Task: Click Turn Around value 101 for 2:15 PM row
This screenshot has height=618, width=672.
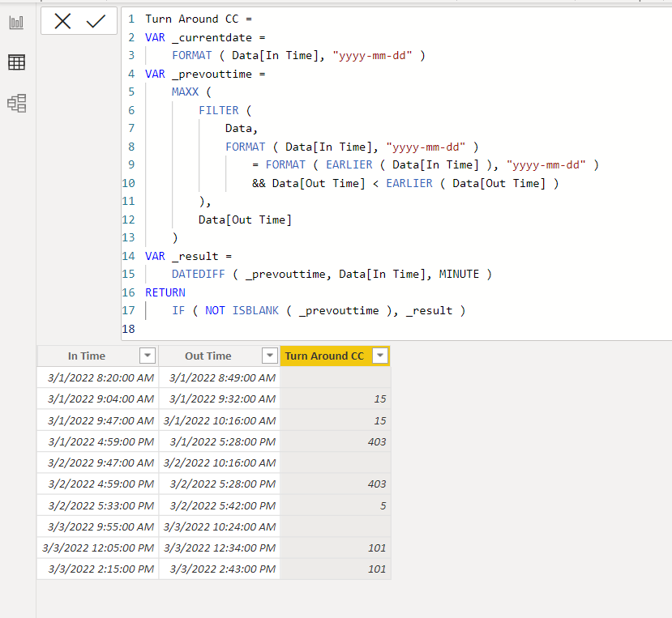Action: click(x=335, y=569)
